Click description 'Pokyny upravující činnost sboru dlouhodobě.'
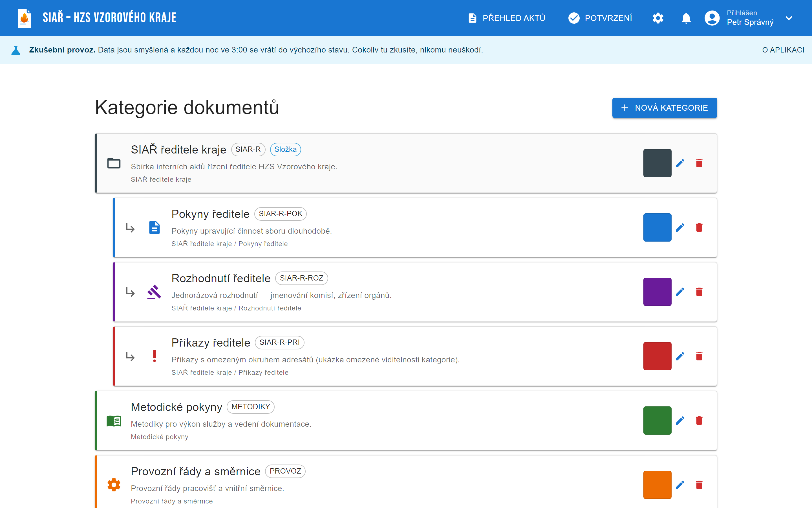 [x=252, y=231]
